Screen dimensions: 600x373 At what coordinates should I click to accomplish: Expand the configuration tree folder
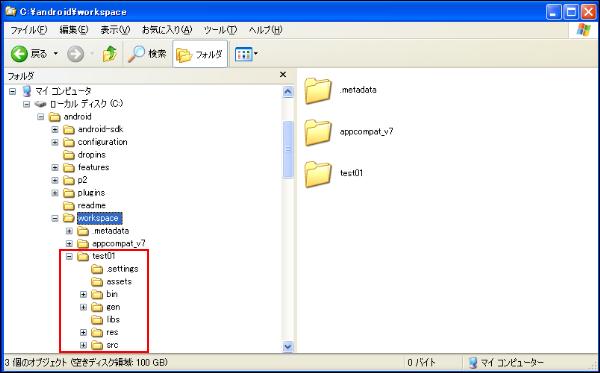[x=55, y=142]
